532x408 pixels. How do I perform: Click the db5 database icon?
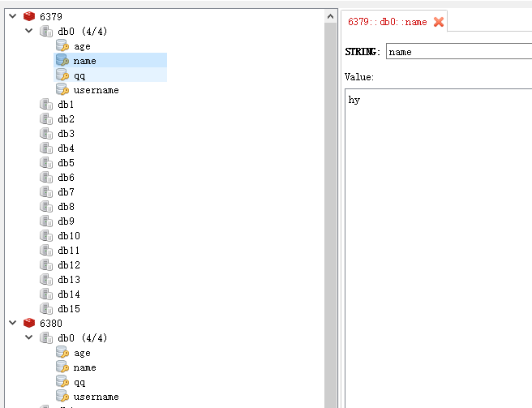point(46,162)
